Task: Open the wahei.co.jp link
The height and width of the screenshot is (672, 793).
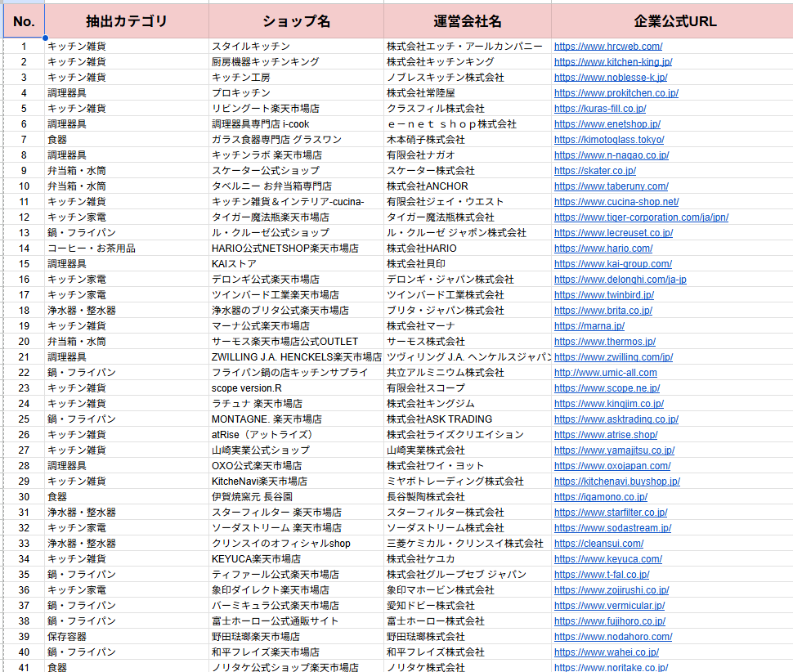Action: 607,652
